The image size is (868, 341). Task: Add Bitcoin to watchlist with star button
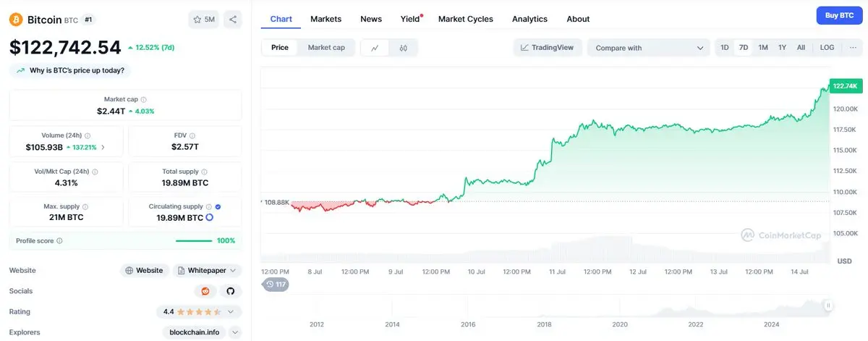tap(203, 20)
